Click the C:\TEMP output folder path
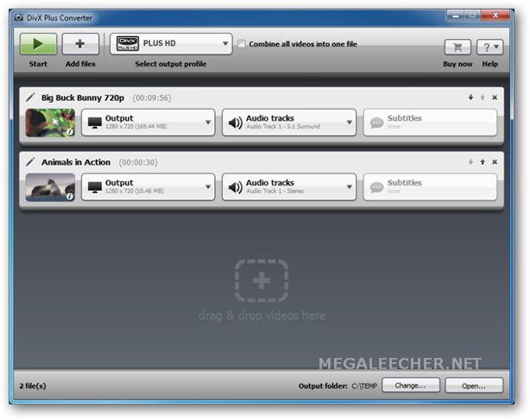Screen dimensions: 530x420 point(364,386)
